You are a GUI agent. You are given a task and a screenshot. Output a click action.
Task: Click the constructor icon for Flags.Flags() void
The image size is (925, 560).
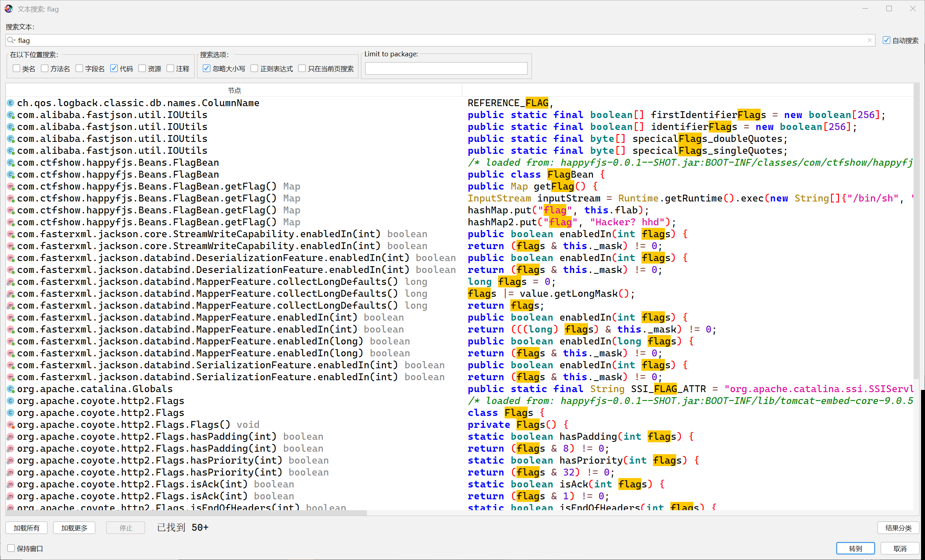click(x=10, y=425)
